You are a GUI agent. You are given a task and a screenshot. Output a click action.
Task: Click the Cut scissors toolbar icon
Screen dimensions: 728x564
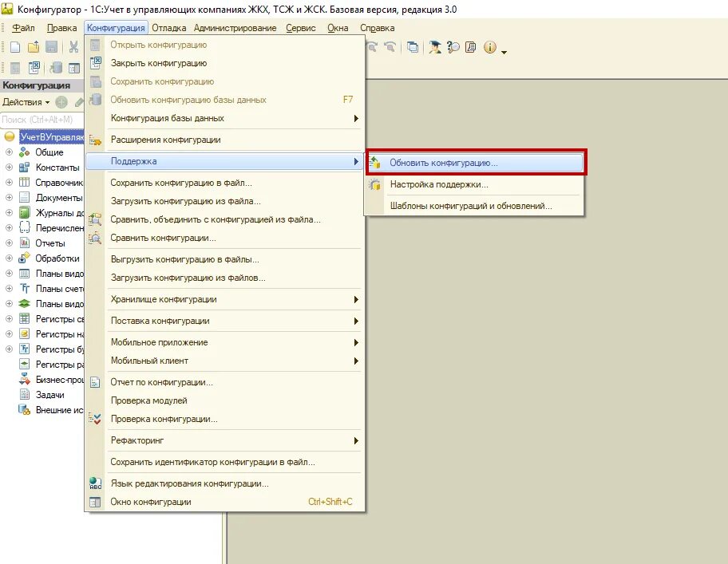click(73, 47)
